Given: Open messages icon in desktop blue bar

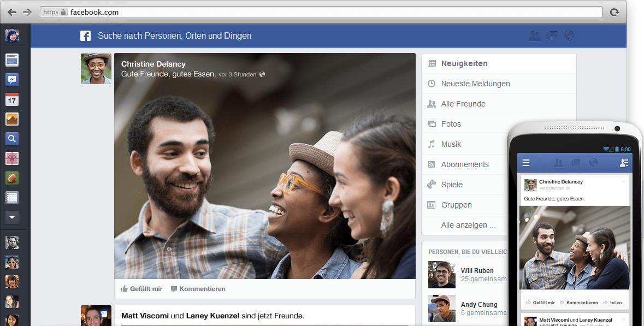Looking at the screenshot, I should 552,35.
